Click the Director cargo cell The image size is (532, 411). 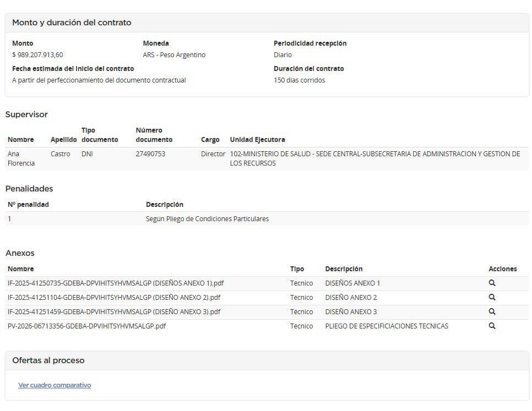[x=213, y=154]
